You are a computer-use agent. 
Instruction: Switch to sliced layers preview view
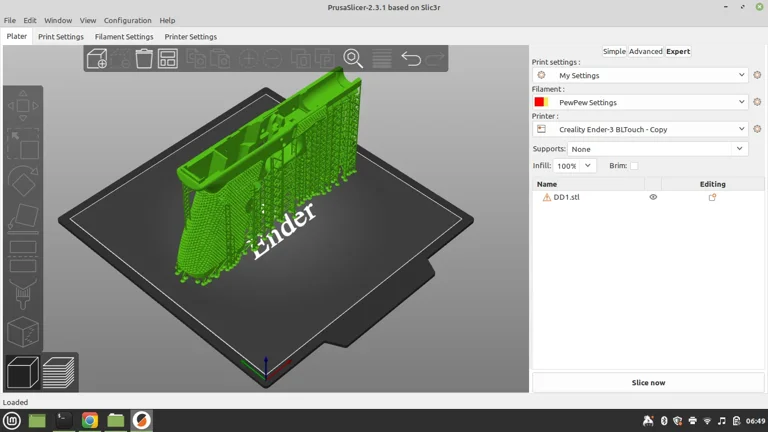pos(59,372)
